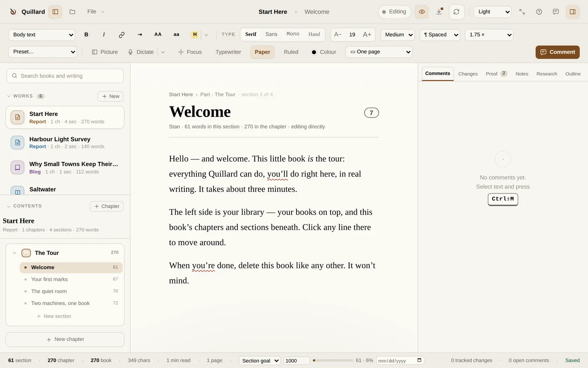588x368 pixels.
Task: Switch to the Notes tab
Action: 522,74
